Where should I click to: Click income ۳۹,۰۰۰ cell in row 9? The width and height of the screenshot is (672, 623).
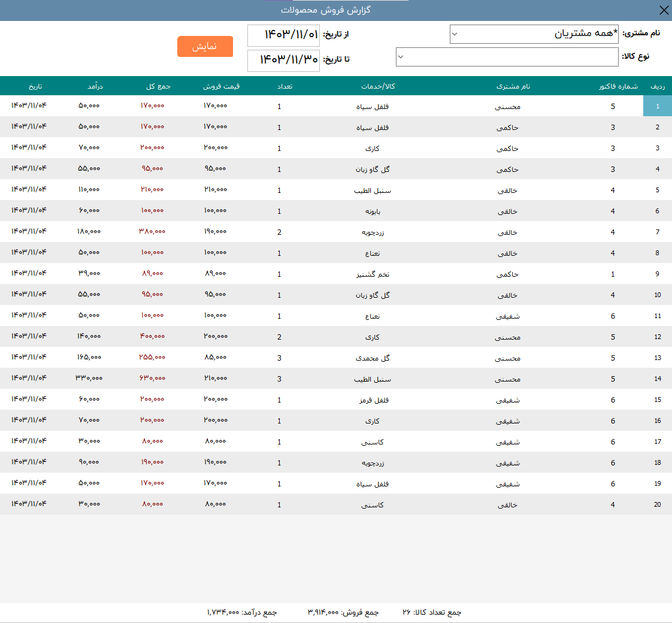89,273
